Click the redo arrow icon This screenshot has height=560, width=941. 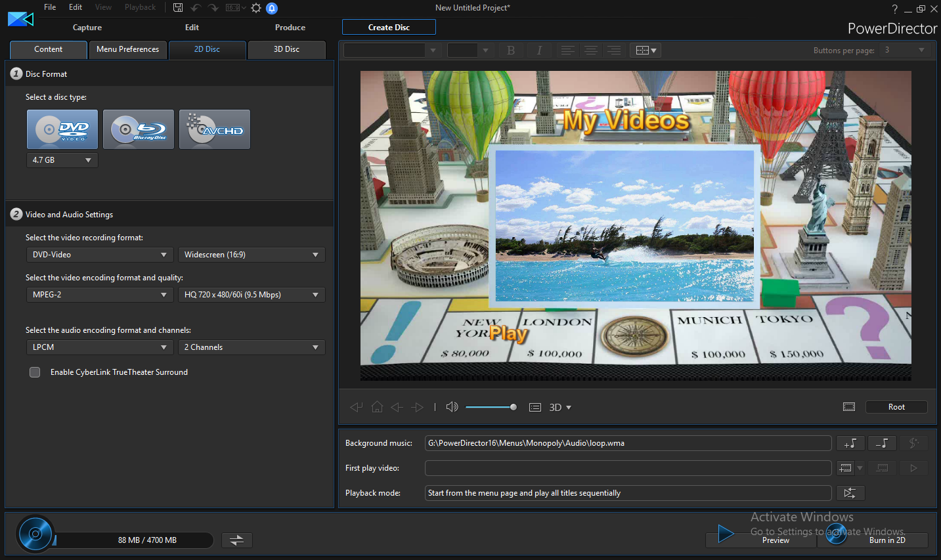pos(213,8)
